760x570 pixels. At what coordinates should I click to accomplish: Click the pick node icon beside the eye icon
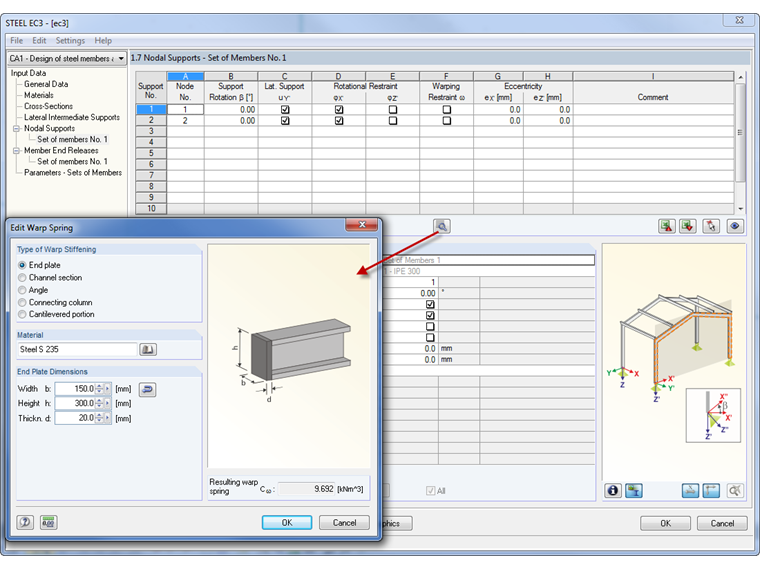tap(711, 226)
